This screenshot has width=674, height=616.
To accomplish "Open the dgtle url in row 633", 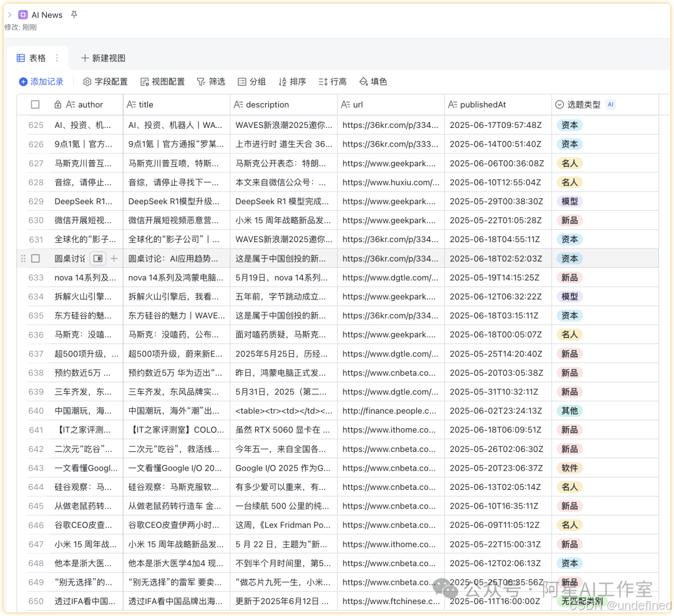I will pos(390,278).
